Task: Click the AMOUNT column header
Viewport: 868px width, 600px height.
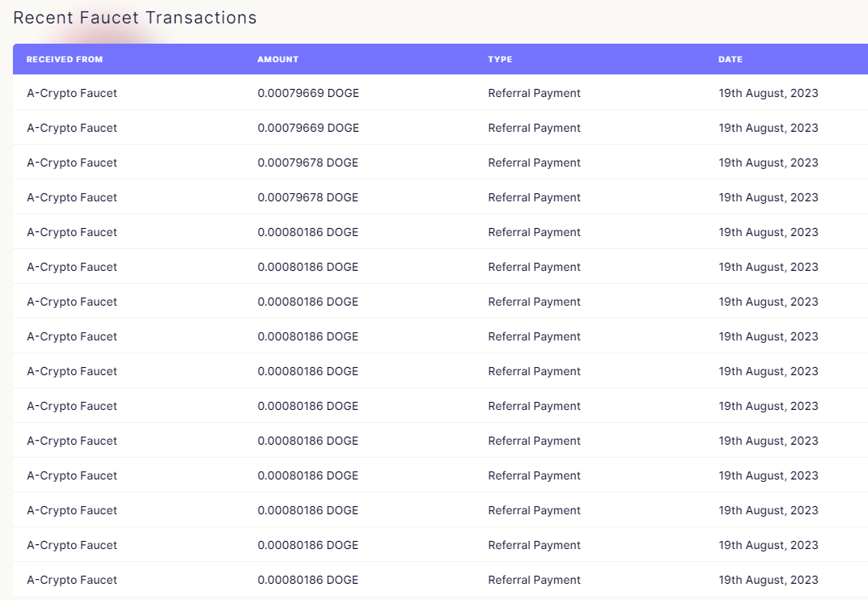Action: click(x=278, y=59)
